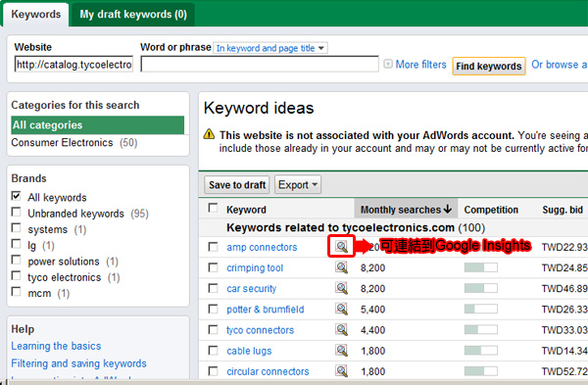This screenshot has width=588, height=385.
Task: Click the Find keywords button
Action: pyautogui.click(x=489, y=66)
